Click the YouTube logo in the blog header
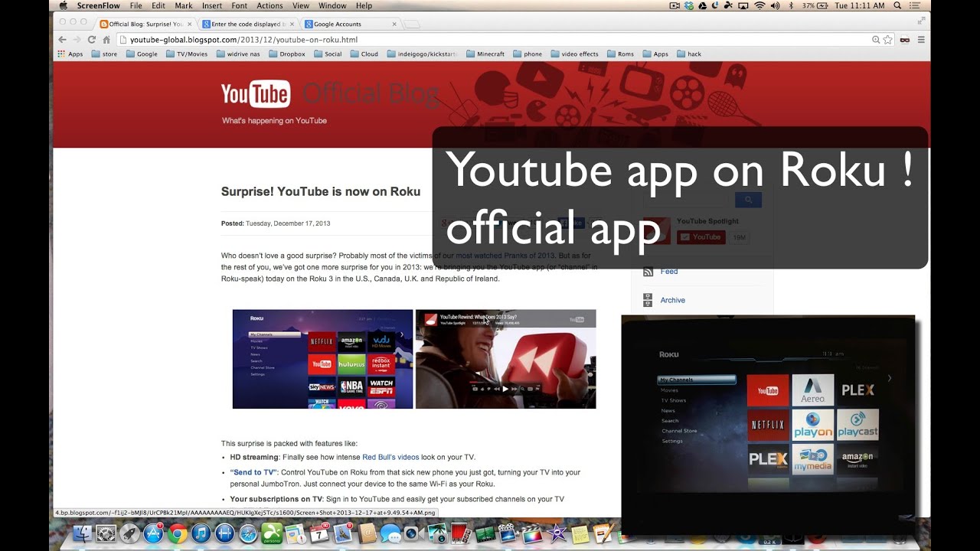The height and width of the screenshot is (551, 980). tap(256, 94)
